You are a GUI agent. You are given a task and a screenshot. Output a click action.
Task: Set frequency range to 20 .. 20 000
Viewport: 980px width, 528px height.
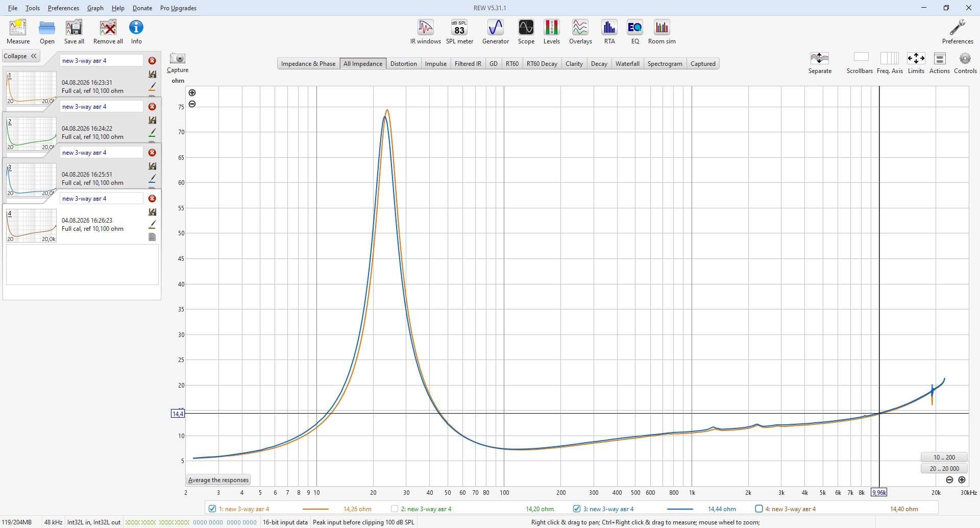pos(944,468)
